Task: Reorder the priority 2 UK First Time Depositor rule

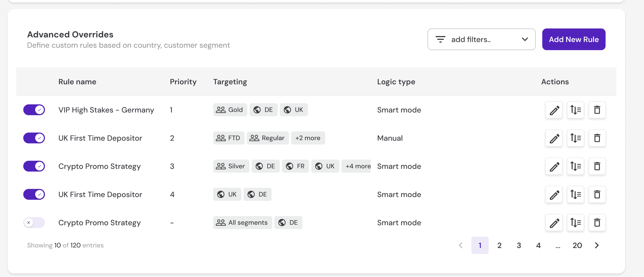Action: pos(576,138)
